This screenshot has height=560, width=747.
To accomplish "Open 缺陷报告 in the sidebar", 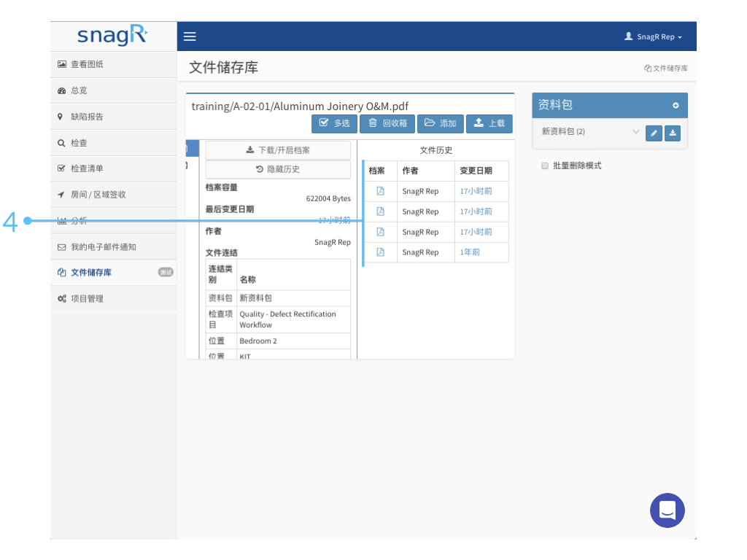I will pyautogui.click(x=113, y=117).
